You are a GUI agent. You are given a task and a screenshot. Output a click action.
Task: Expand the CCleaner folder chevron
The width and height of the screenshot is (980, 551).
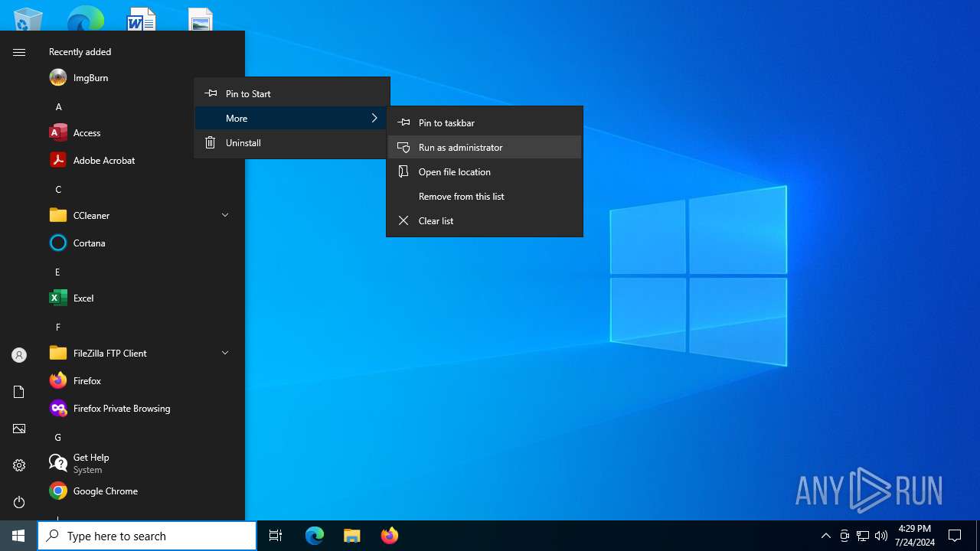coord(225,216)
